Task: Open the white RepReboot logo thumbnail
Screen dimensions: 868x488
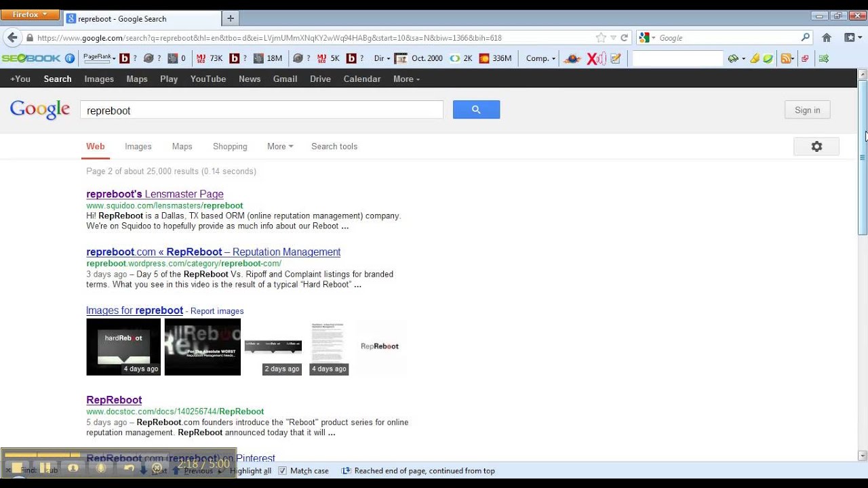Action: coord(380,346)
